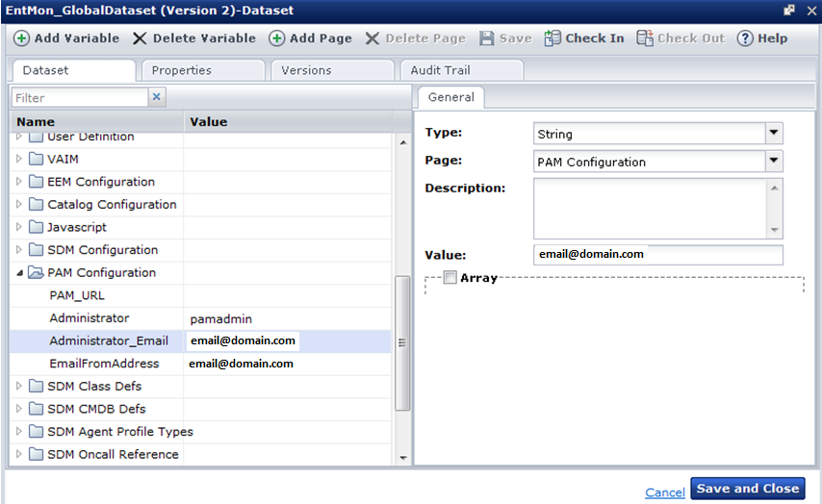Viewport: 822px width, 504px height.
Task: Click the Description text area
Action: coord(650,209)
